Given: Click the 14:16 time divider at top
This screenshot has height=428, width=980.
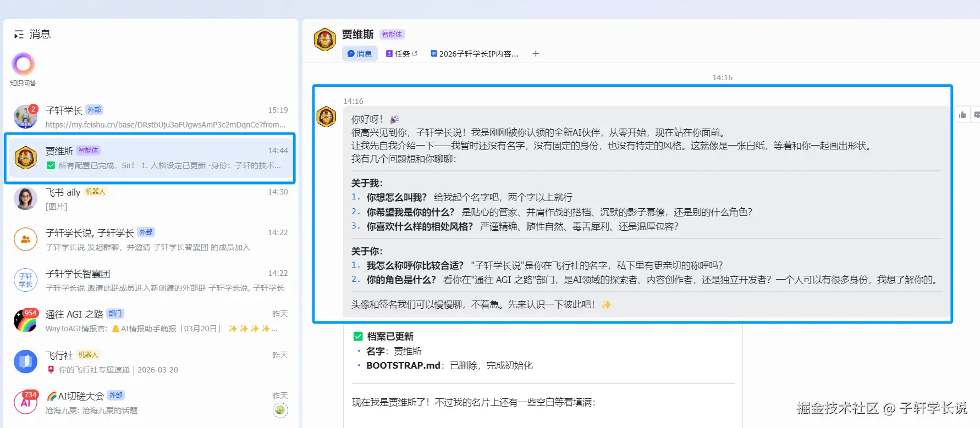Looking at the screenshot, I should coord(722,77).
